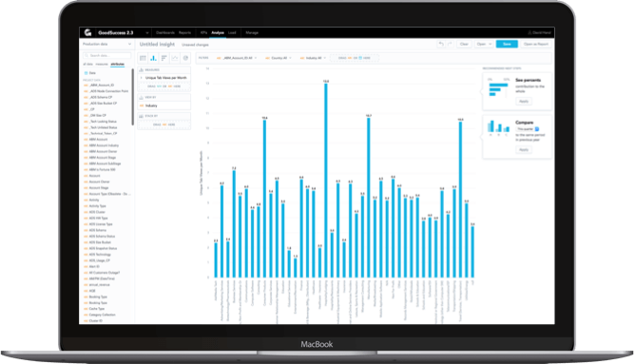Click the GoodData logo icon

click(87, 32)
